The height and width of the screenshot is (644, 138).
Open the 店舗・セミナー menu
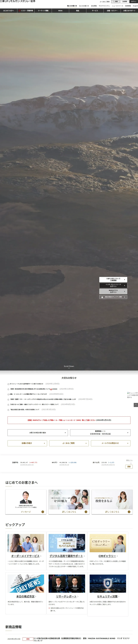(112, 11)
